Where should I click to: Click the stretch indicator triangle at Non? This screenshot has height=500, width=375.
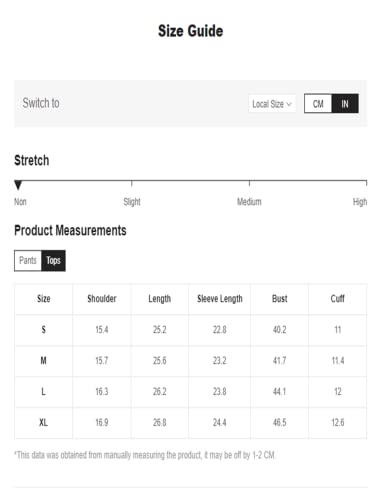coord(18,185)
